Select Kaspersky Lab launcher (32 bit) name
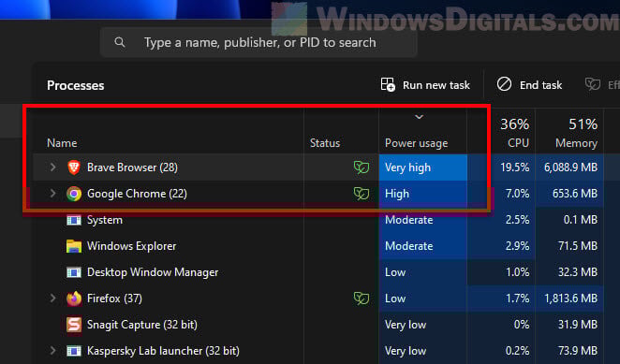This screenshot has width=620, height=364. click(x=163, y=351)
